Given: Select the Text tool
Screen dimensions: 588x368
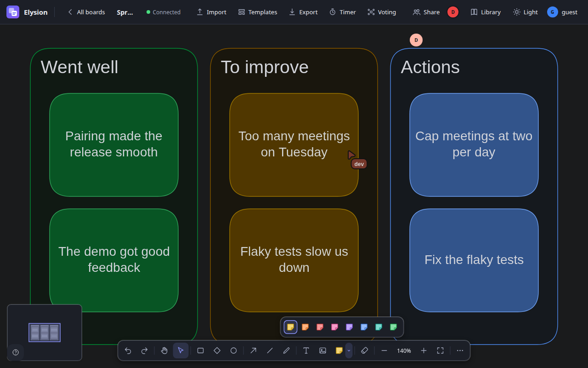Looking at the screenshot, I should click(306, 351).
